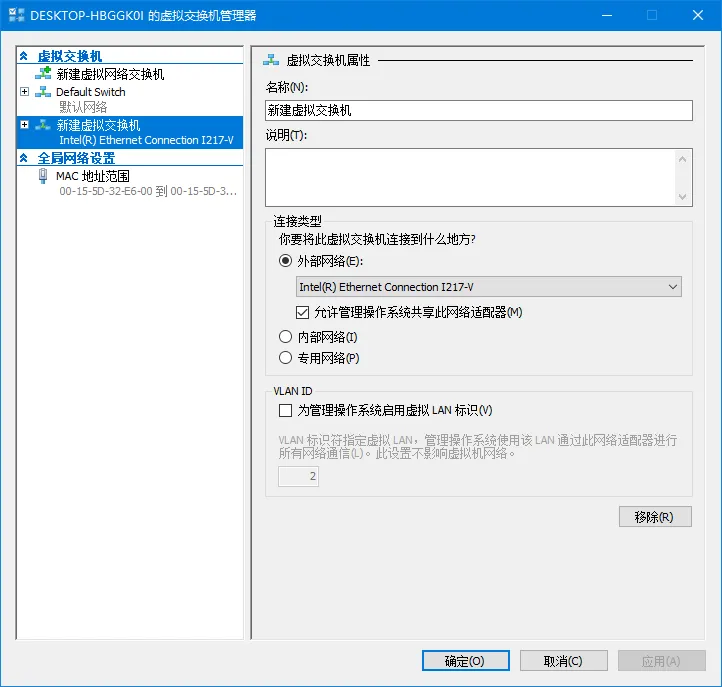Click the 取消(C) button
Image resolution: width=722 pixels, height=687 pixels.
pos(564,661)
